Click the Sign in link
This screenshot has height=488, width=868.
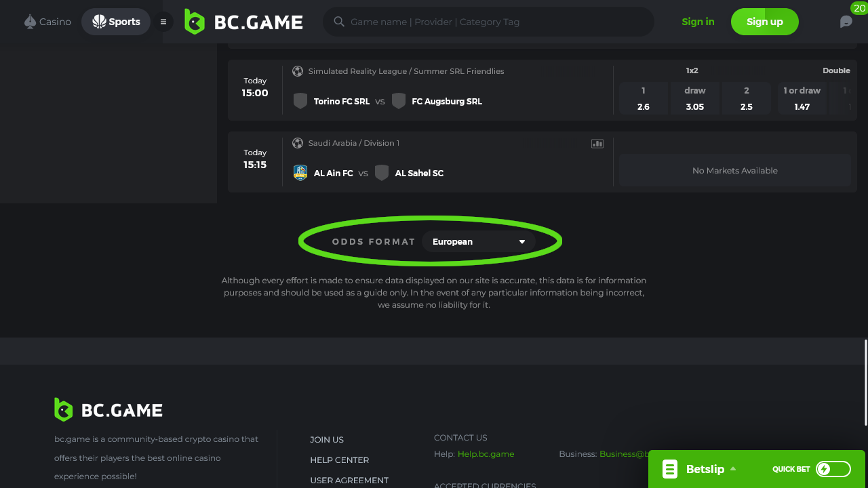(698, 22)
